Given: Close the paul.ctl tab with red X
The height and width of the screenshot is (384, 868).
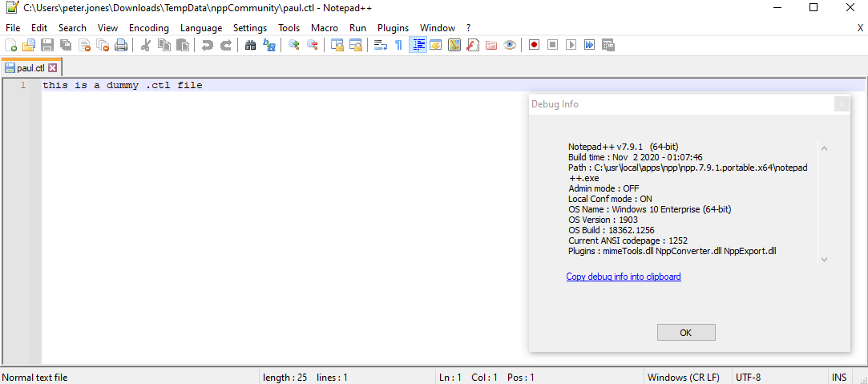Looking at the screenshot, I should click(53, 68).
